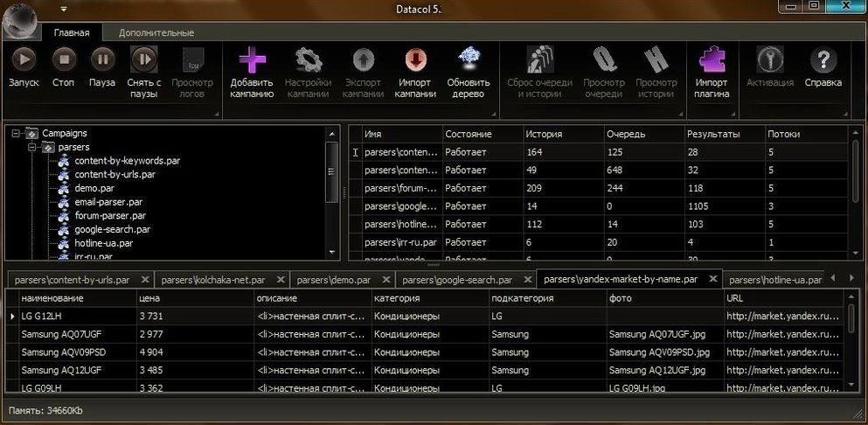Click the Снять с паузы resume icon
The height and width of the screenshot is (425, 868).
click(x=143, y=59)
